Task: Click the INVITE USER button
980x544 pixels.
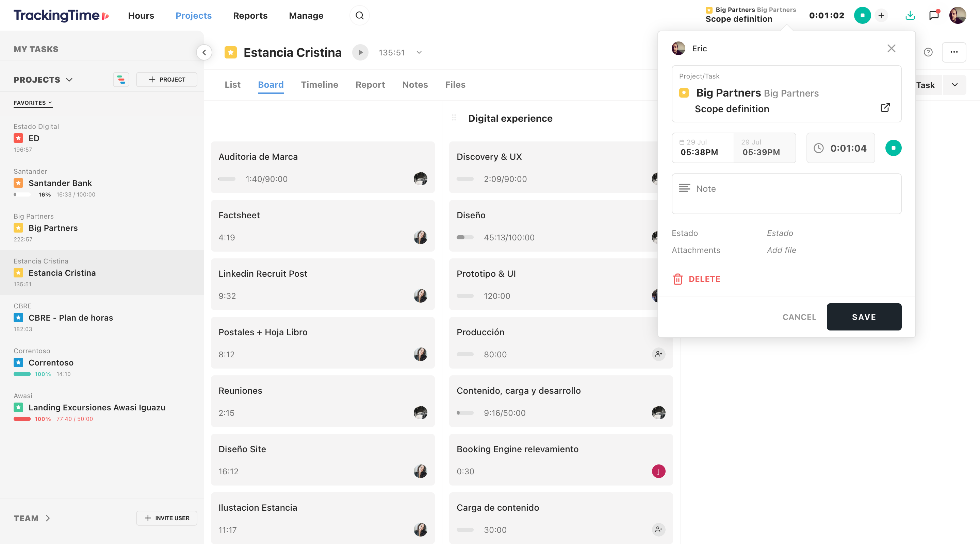Action: [167, 518]
